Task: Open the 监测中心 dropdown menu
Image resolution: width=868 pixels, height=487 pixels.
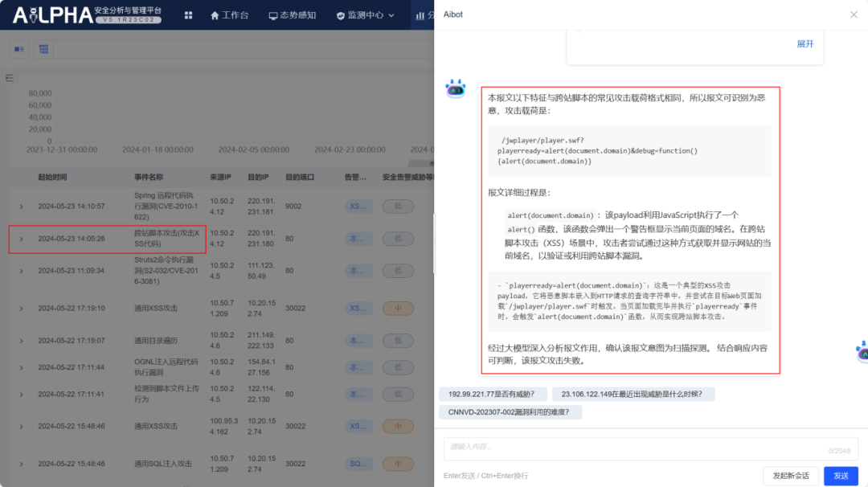Action: click(x=366, y=15)
